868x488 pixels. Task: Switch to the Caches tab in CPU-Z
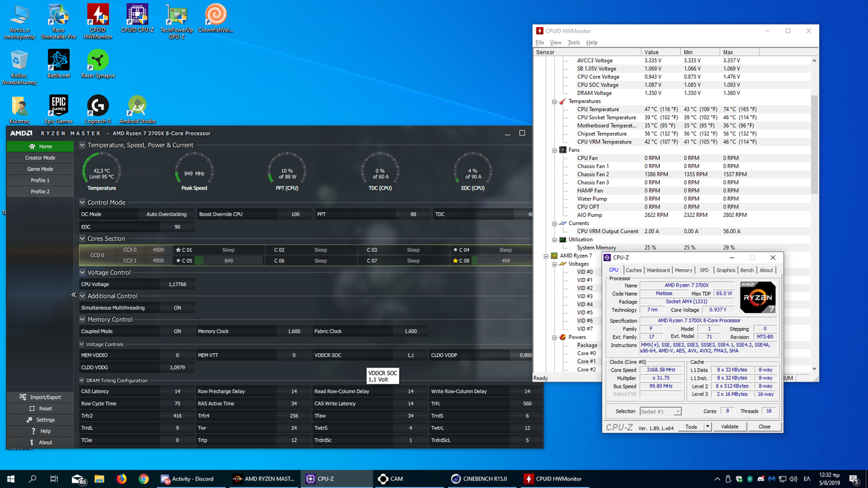coord(633,270)
